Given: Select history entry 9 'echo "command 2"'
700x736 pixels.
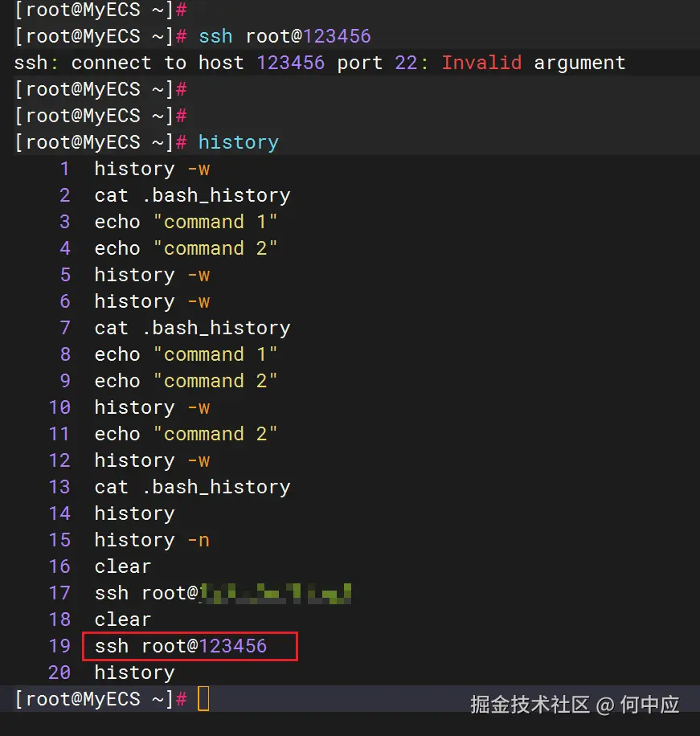Looking at the screenshot, I should click(x=186, y=381).
